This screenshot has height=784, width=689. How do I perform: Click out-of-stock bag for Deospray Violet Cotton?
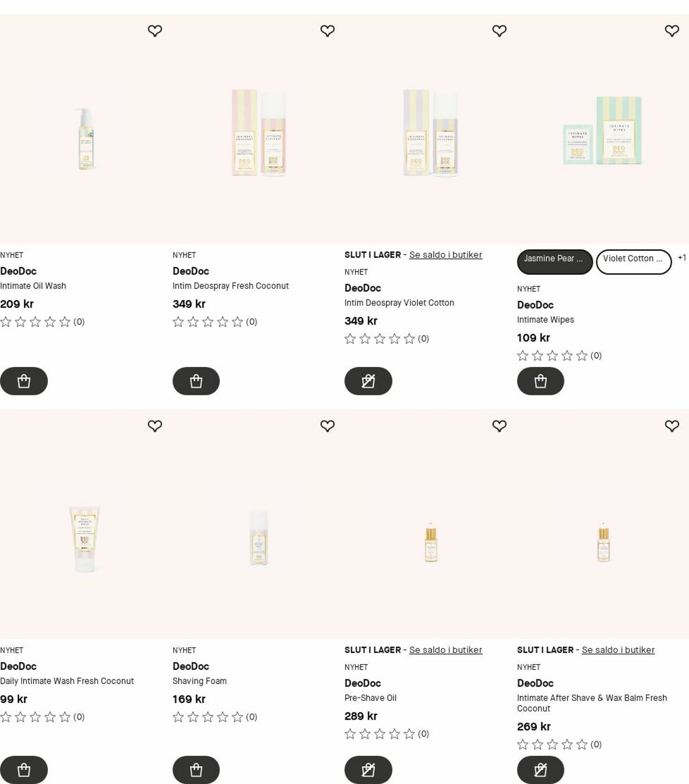pyautogui.click(x=368, y=381)
